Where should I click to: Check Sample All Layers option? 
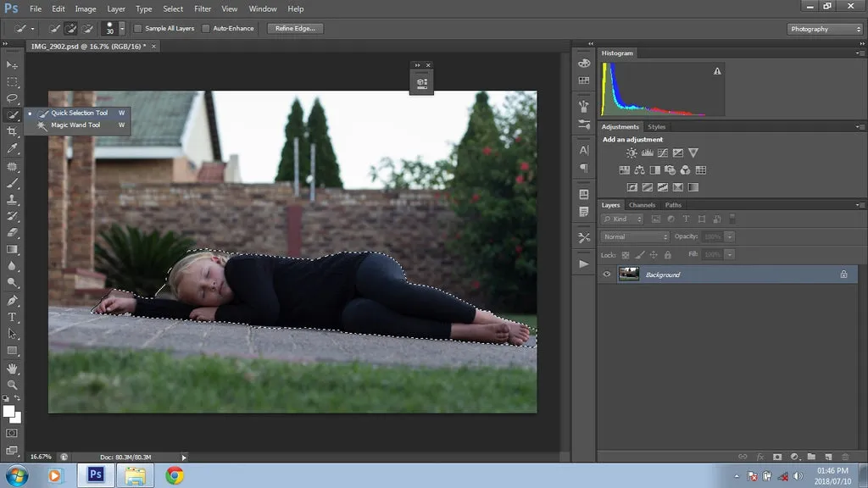(x=136, y=28)
